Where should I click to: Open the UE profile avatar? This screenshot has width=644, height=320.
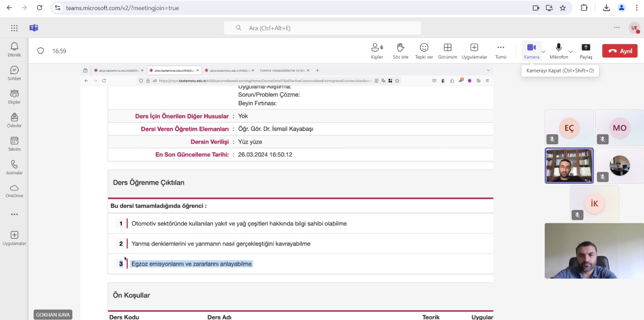(x=634, y=28)
